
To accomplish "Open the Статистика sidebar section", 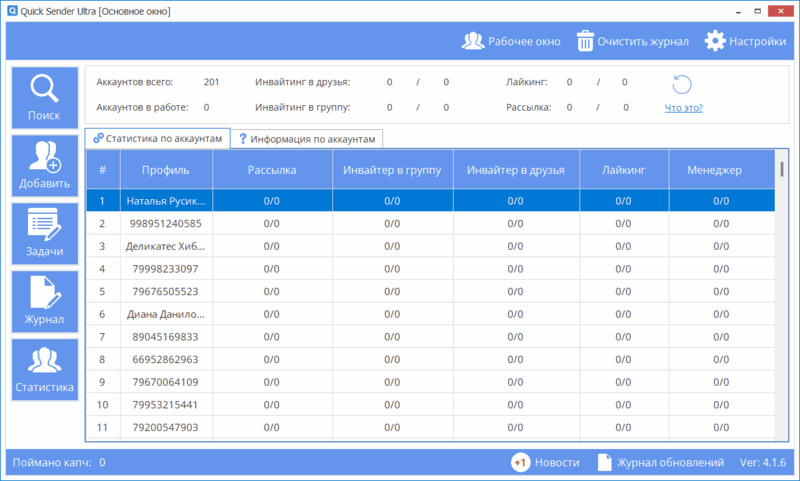I will [45, 369].
